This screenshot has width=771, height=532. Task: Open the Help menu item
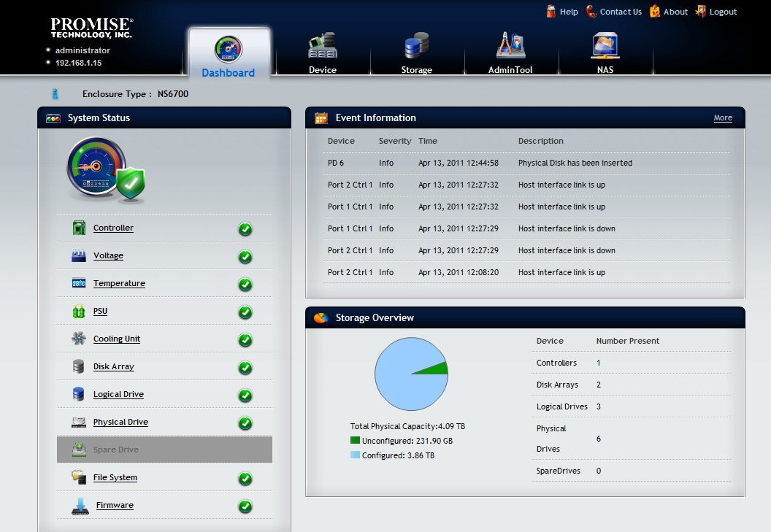pyautogui.click(x=562, y=11)
